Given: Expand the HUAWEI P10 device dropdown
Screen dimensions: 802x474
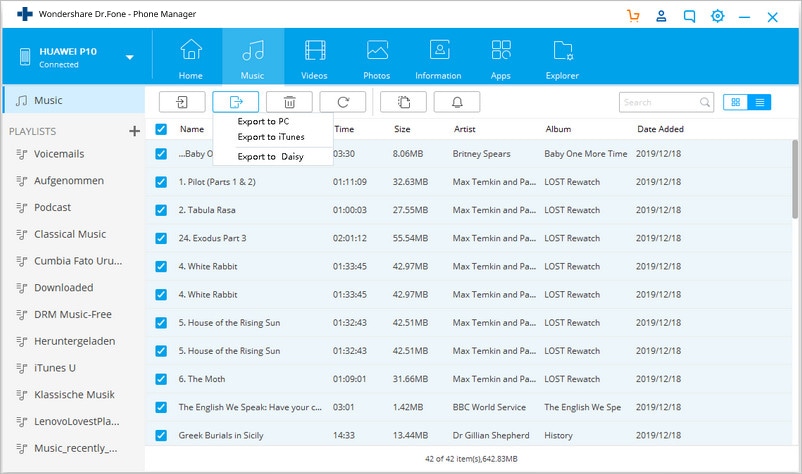Looking at the screenshot, I should pos(130,57).
